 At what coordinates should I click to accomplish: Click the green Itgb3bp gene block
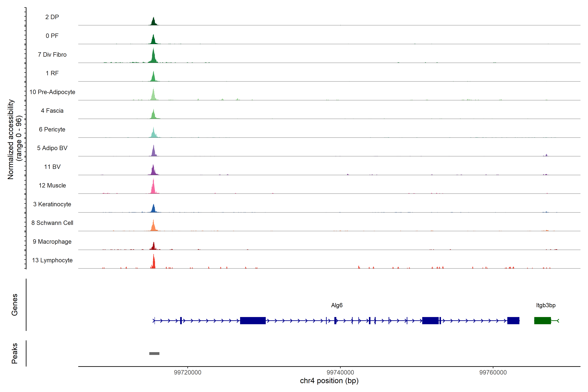click(542, 320)
